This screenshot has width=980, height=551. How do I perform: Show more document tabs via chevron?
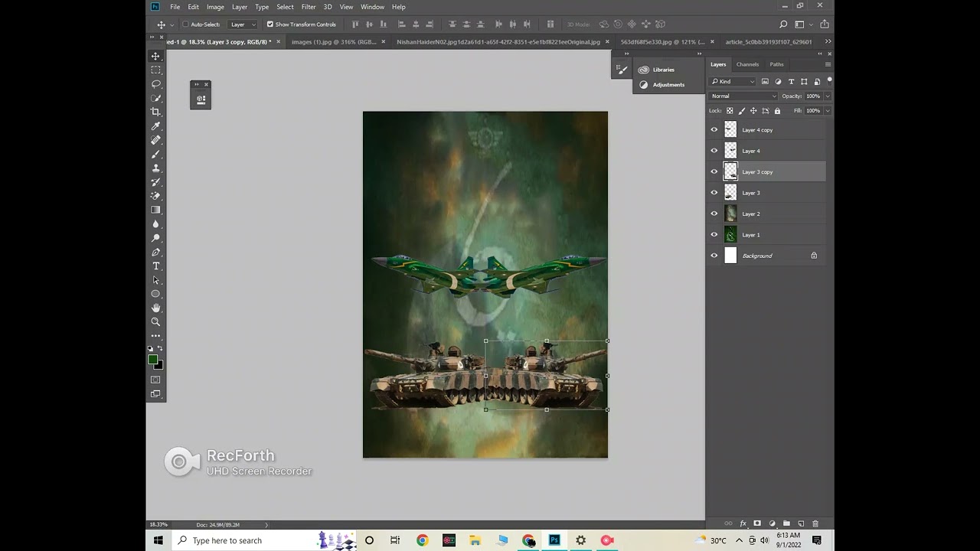828,41
